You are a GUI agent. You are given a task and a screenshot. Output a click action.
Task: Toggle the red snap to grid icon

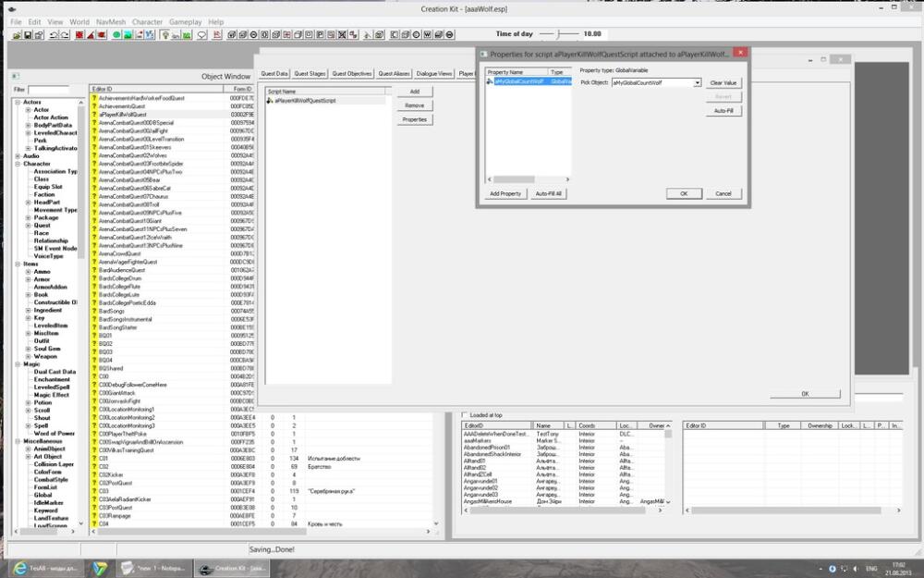(79, 35)
